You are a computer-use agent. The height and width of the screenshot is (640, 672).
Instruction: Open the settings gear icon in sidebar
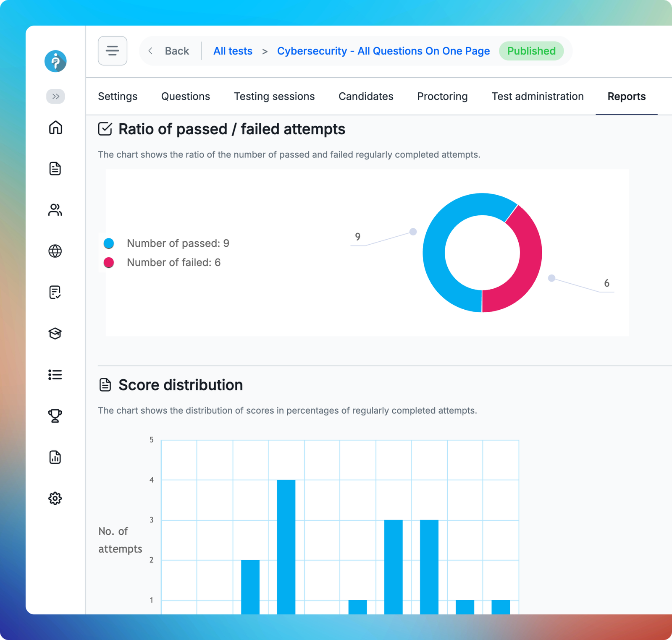tap(55, 498)
